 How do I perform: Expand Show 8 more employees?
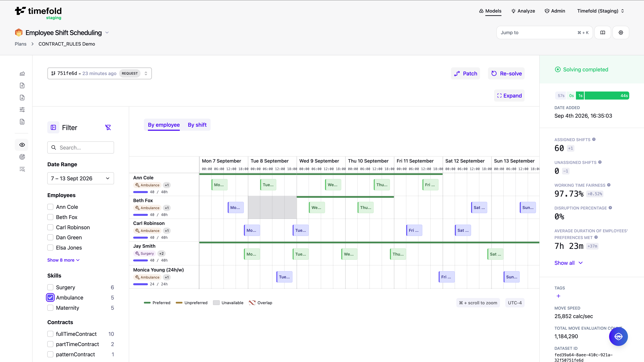click(x=63, y=260)
